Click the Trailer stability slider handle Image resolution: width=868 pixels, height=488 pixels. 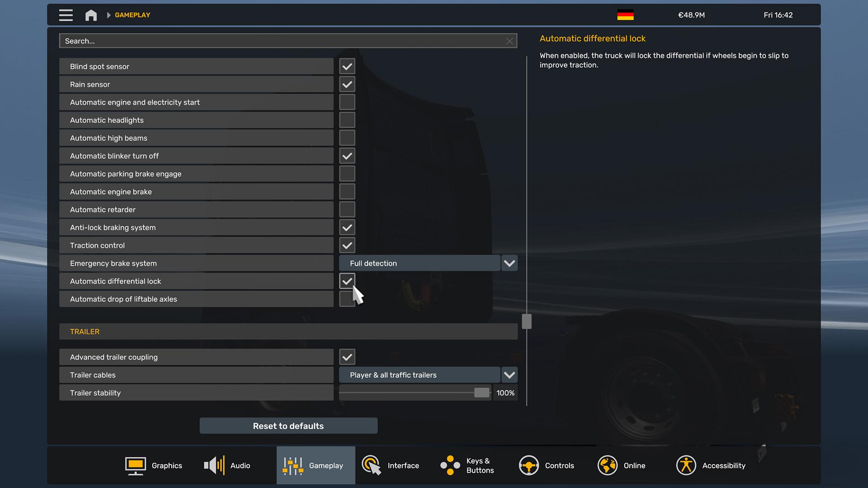[x=481, y=393]
